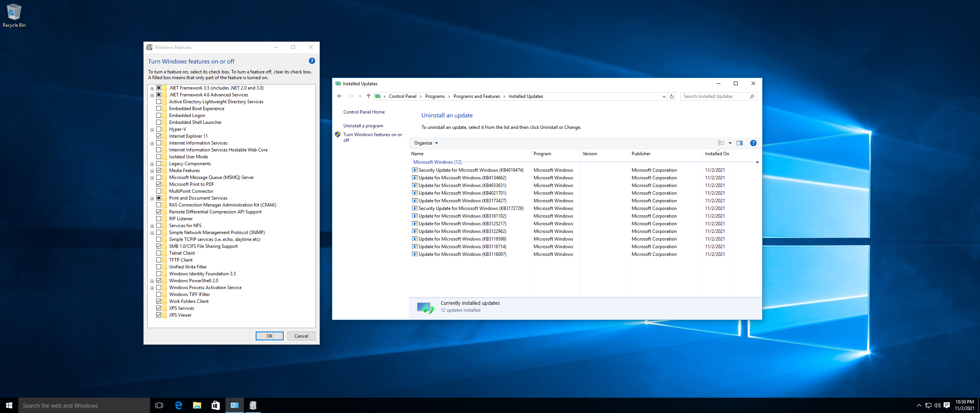Image resolution: width=980 pixels, height=413 pixels.
Task: Open the Recycle Bin desktop icon
Action: tap(14, 15)
